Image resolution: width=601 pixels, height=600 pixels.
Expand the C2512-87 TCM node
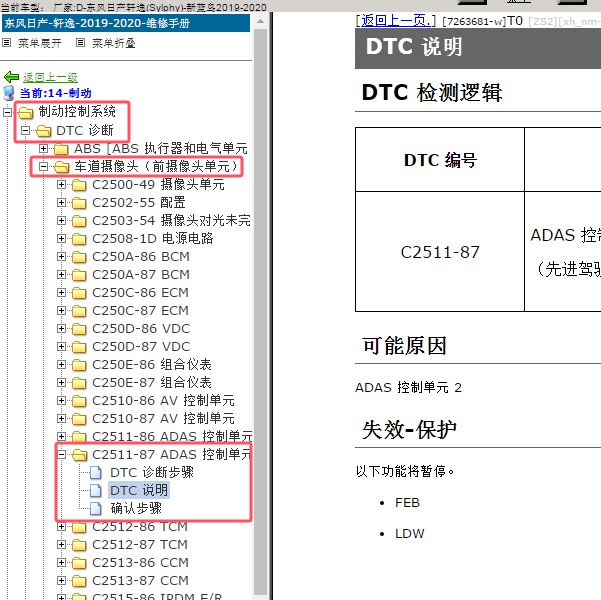pyautogui.click(x=61, y=545)
